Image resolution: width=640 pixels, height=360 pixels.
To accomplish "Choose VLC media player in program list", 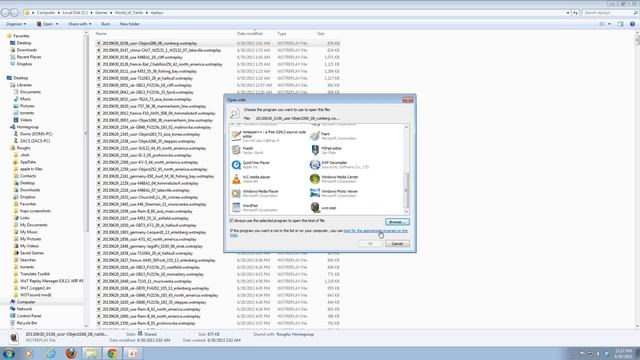I will click(251, 179).
